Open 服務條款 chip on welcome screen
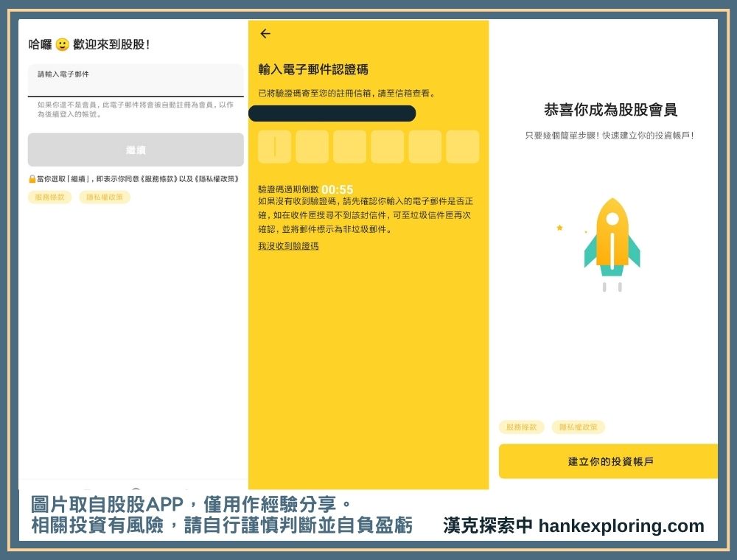Screen dimensions: 737x560 50,197
